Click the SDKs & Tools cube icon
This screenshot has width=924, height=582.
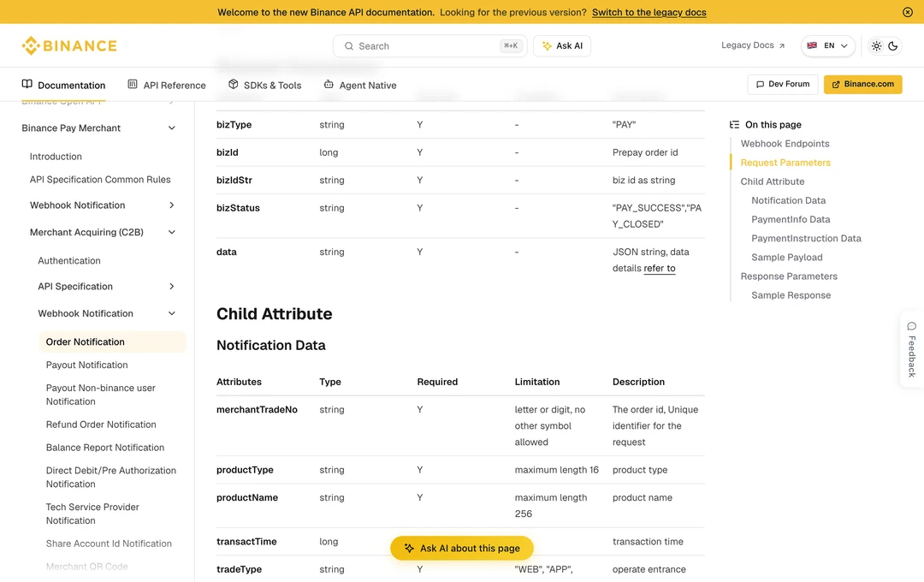coord(234,84)
